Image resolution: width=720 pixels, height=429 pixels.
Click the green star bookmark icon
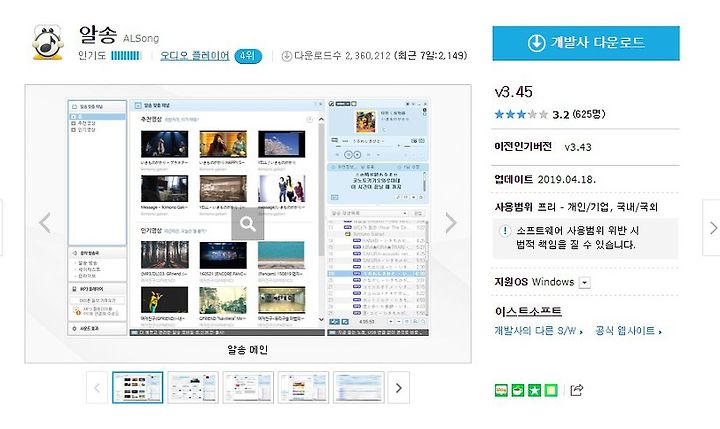[x=534, y=390]
